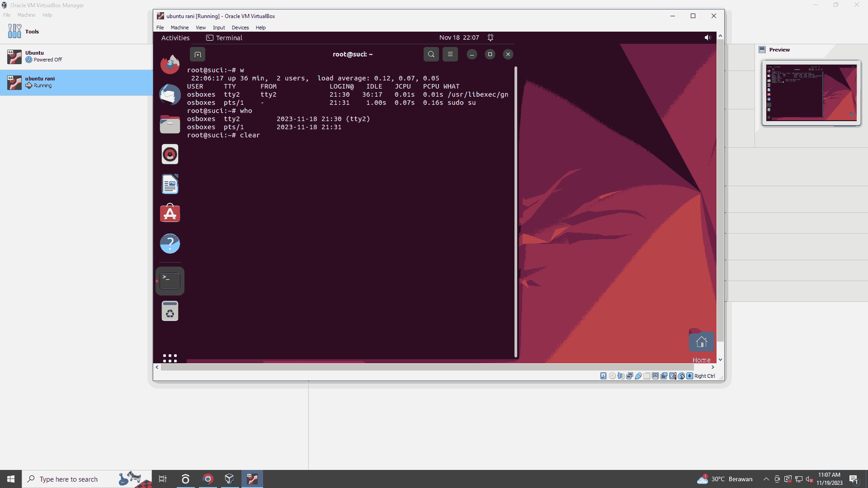
Task: Click the Ubuntu volume speaker icon
Action: [x=708, y=38]
